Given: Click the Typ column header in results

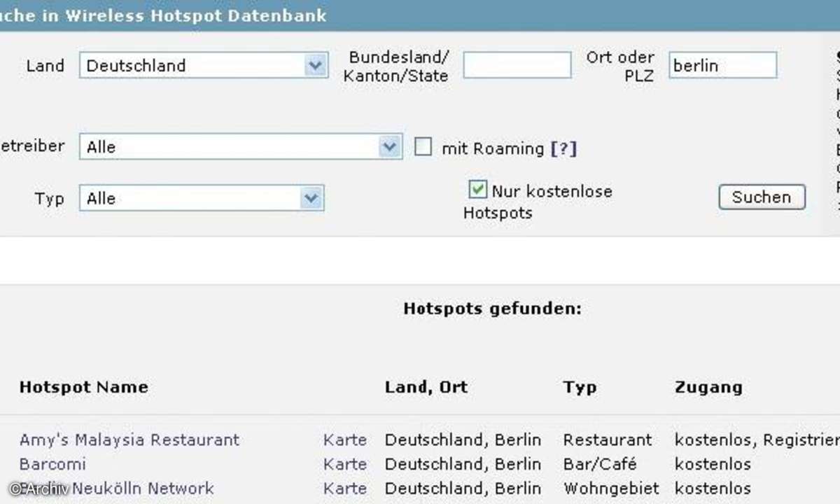Looking at the screenshot, I should coord(580,387).
